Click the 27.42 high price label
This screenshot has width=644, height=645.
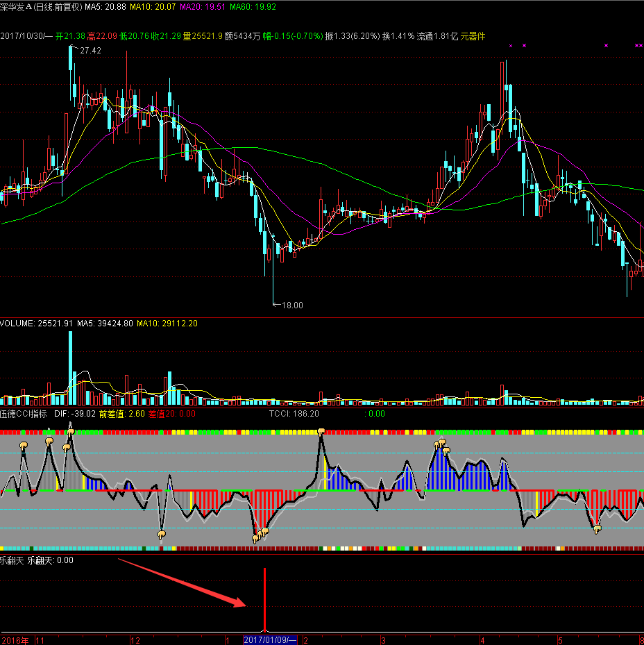click(90, 51)
